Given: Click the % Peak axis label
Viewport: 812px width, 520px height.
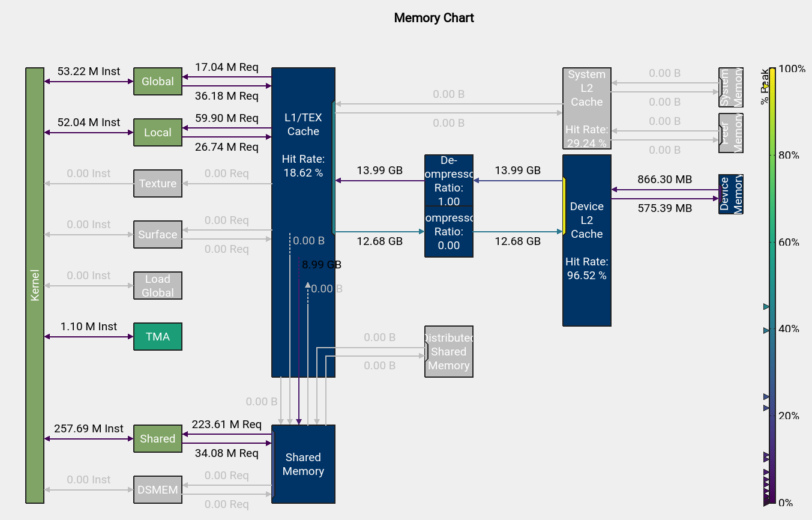Looking at the screenshot, I should point(765,86).
